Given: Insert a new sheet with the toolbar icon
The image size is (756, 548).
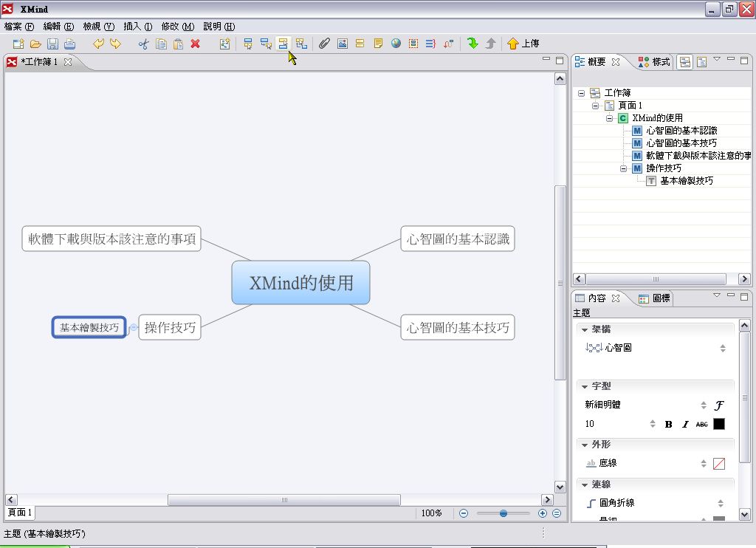Looking at the screenshot, I should [x=224, y=44].
